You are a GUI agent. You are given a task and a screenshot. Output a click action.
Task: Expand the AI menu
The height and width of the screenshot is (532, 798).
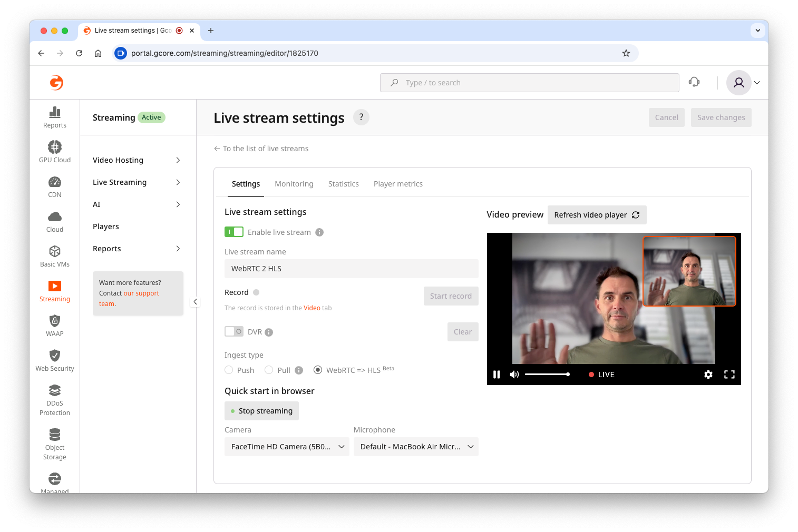[137, 204]
